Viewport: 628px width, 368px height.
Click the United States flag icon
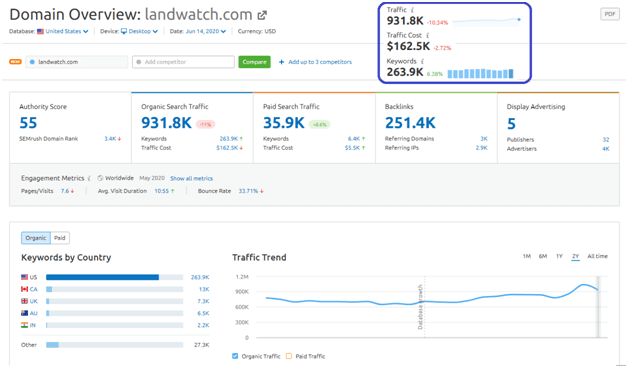click(40, 31)
